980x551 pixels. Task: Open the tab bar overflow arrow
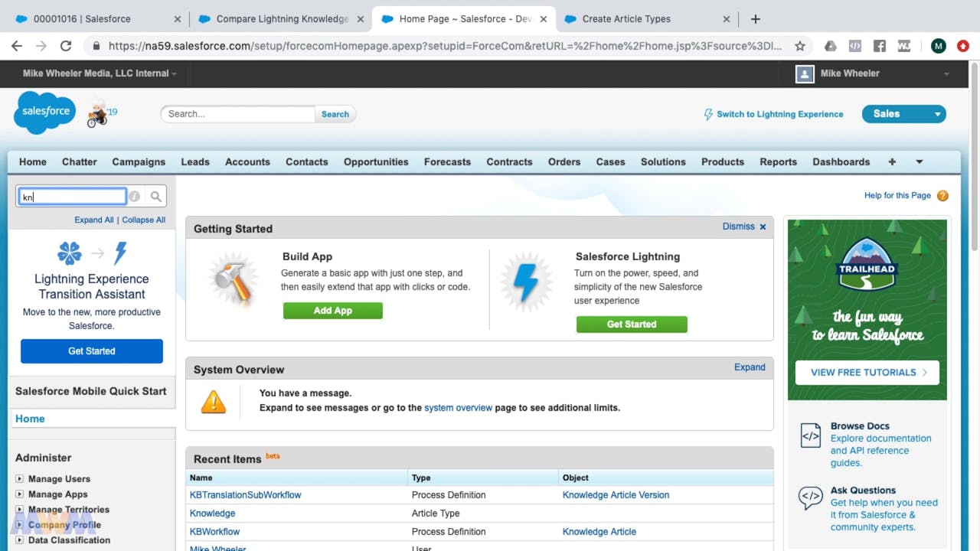coord(920,161)
